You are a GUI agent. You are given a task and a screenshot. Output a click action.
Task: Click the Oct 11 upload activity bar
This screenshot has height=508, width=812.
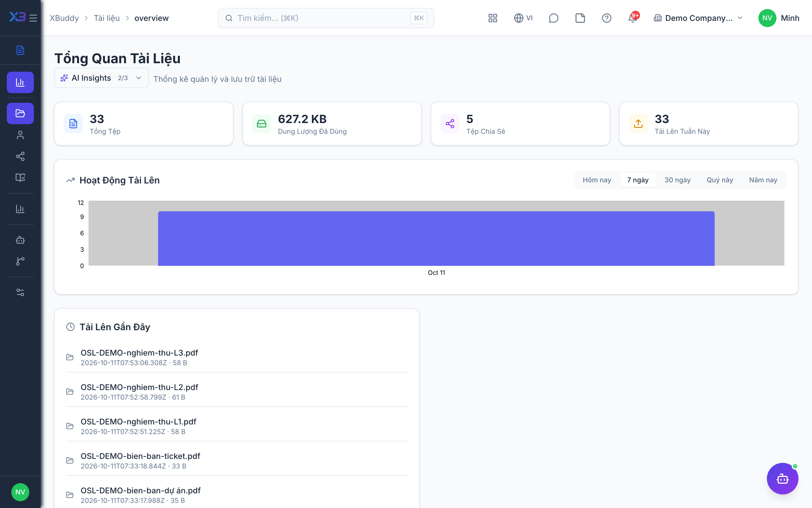point(436,238)
